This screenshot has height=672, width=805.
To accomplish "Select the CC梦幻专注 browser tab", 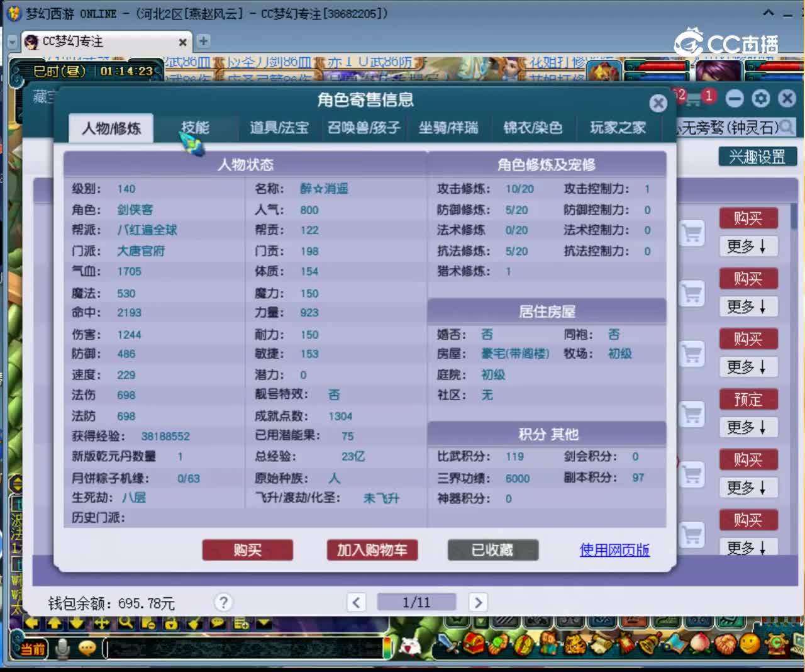I will click(107, 42).
